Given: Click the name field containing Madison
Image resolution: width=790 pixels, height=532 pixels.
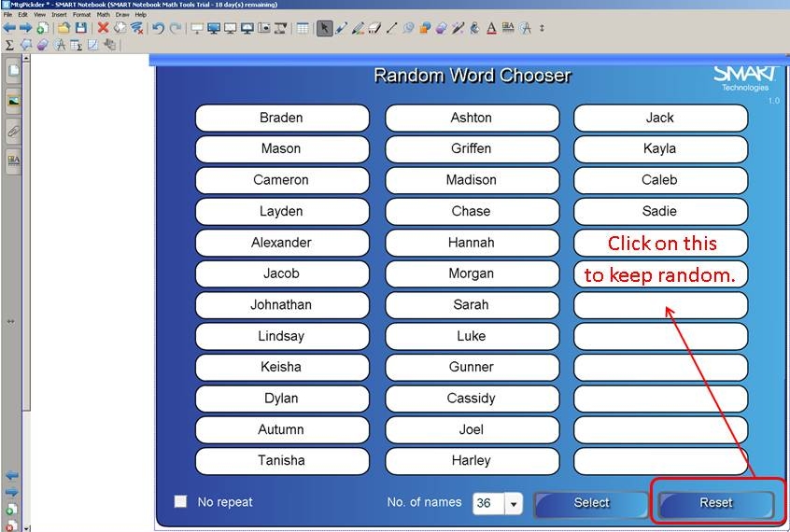Looking at the screenshot, I should [x=473, y=180].
